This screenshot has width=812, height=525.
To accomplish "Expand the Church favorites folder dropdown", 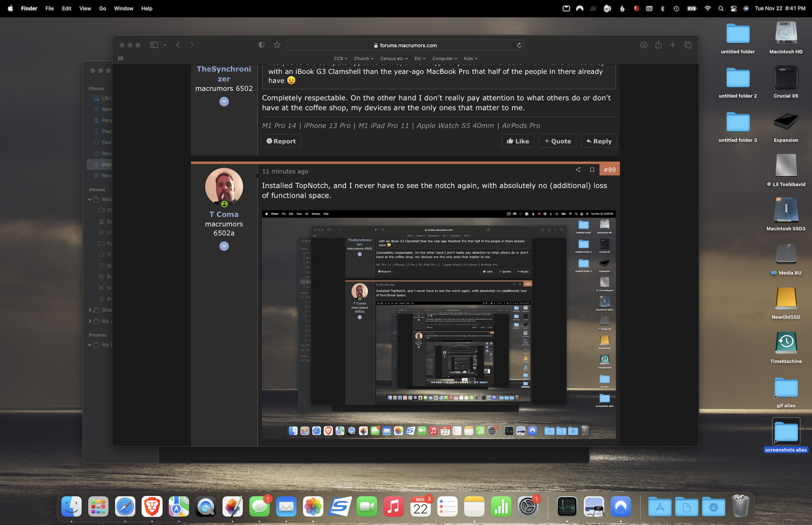I will [x=363, y=58].
